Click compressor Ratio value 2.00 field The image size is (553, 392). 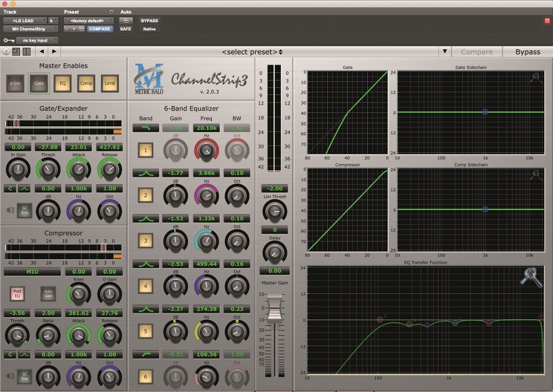tap(48, 313)
